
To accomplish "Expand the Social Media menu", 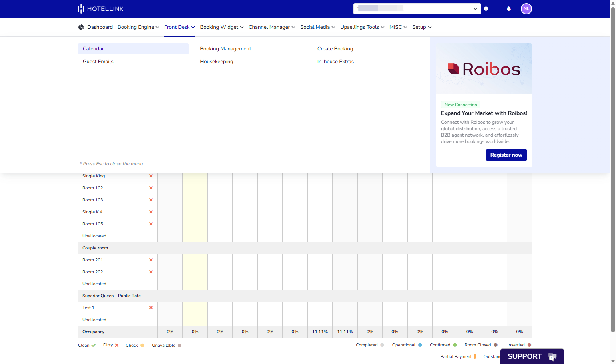I will pyautogui.click(x=318, y=27).
